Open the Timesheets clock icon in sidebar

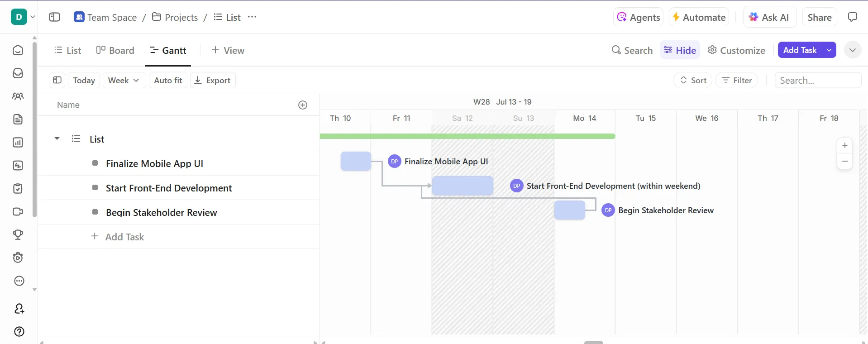(18, 258)
